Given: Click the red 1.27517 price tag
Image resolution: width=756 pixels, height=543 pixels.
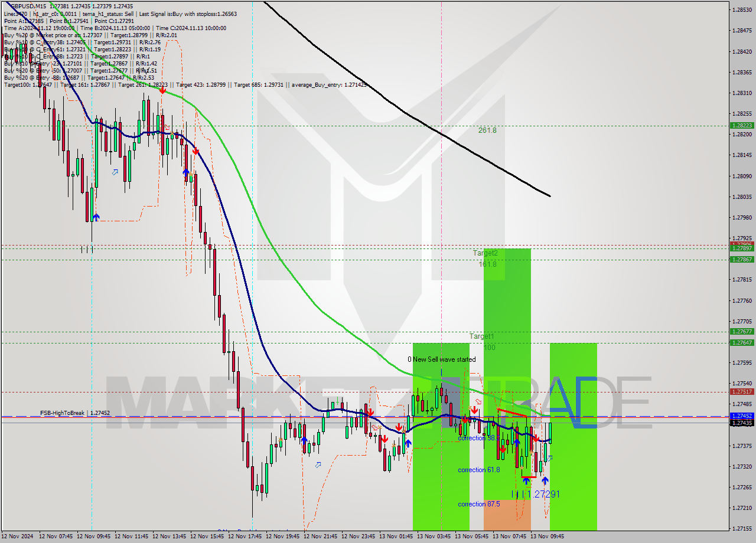Looking at the screenshot, I should 742,392.
